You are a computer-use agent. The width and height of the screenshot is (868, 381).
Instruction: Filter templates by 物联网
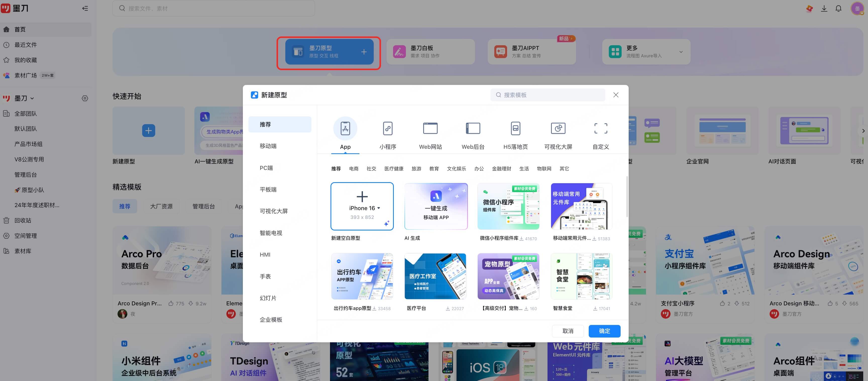point(544,169)
